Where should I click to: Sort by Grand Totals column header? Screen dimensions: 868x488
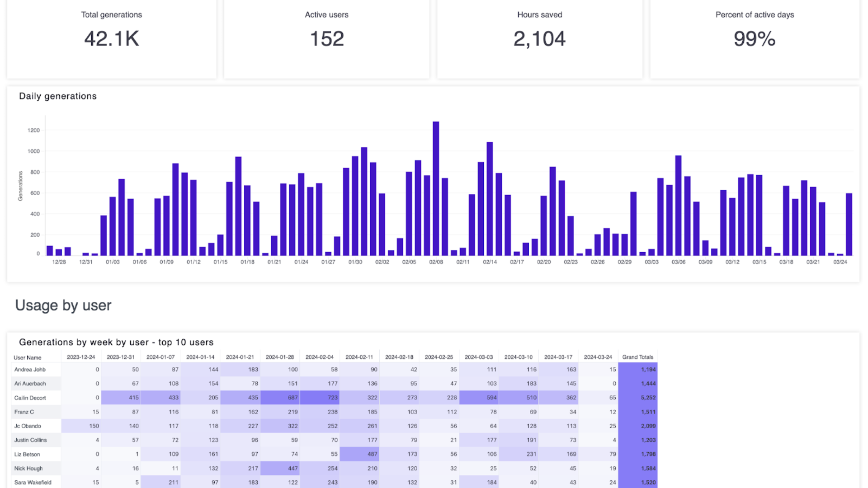(x=637, y=357)
